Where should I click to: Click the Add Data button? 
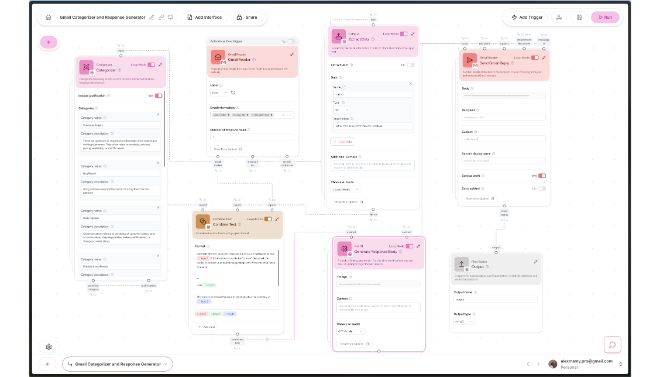(x=342, y=142)
